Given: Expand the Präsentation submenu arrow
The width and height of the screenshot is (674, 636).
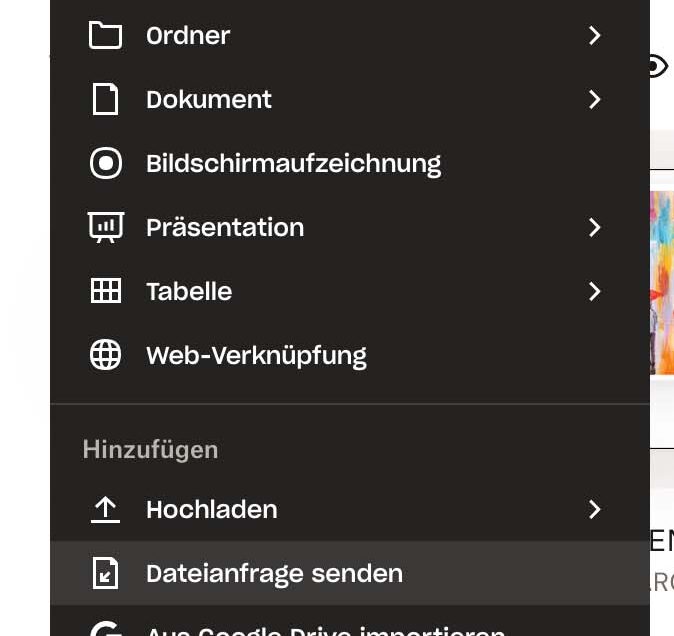Looking at the screenshot, I should (595, 228).
